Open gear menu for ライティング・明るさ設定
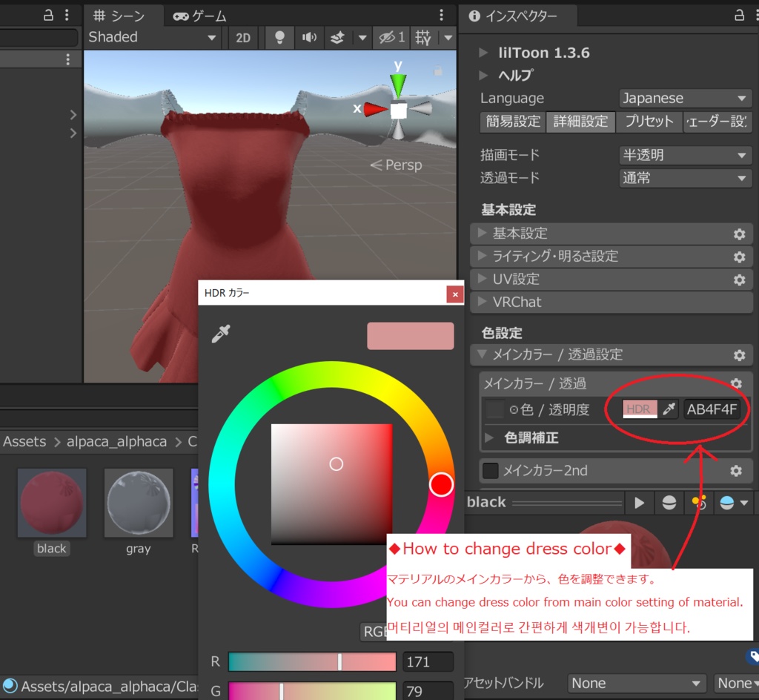Image resolution: width=759 pixels, height=700 pixels. tap(739, 257)
